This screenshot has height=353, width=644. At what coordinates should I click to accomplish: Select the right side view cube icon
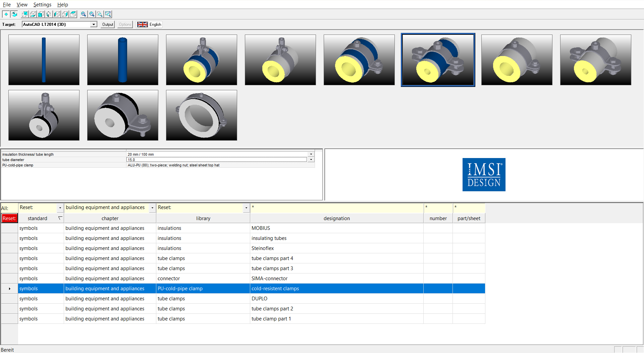click(65, 14)
